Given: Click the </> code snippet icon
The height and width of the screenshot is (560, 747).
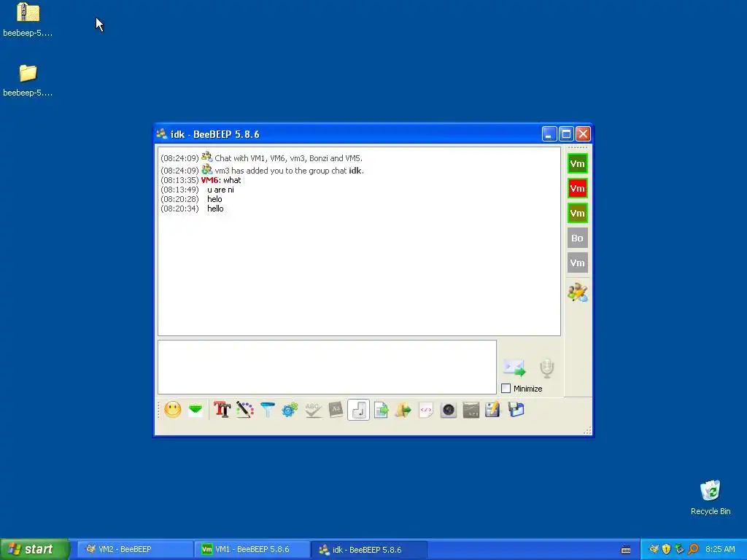Looking at the screenshot, I should (x=425, y=410).
